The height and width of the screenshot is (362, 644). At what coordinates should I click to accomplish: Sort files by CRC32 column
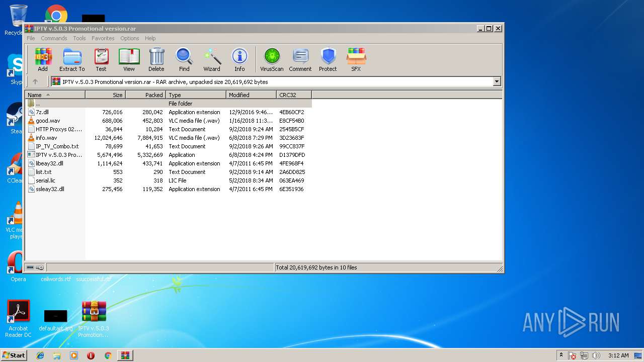click(294, 95)
